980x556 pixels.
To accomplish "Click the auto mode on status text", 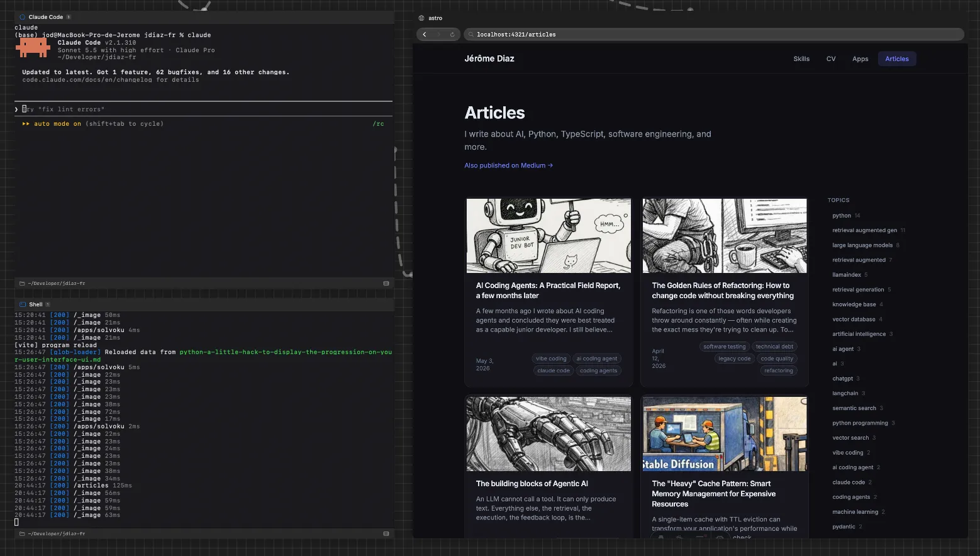I will click(x=57, y=124).
